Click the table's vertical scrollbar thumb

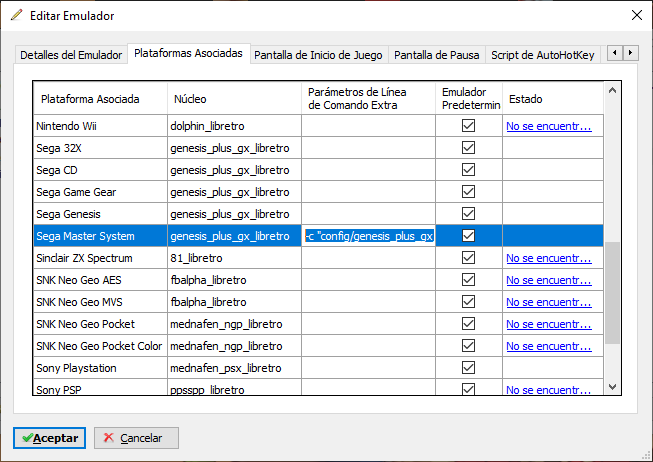pos(612,293)
